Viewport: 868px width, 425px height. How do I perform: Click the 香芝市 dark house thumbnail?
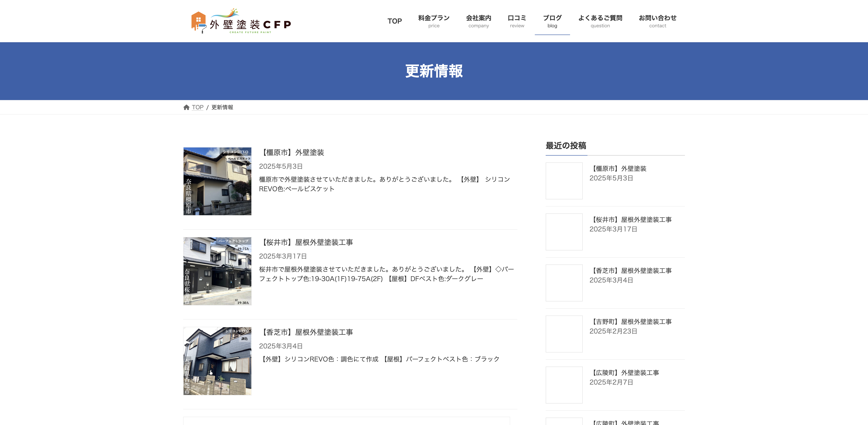[217, 361]
